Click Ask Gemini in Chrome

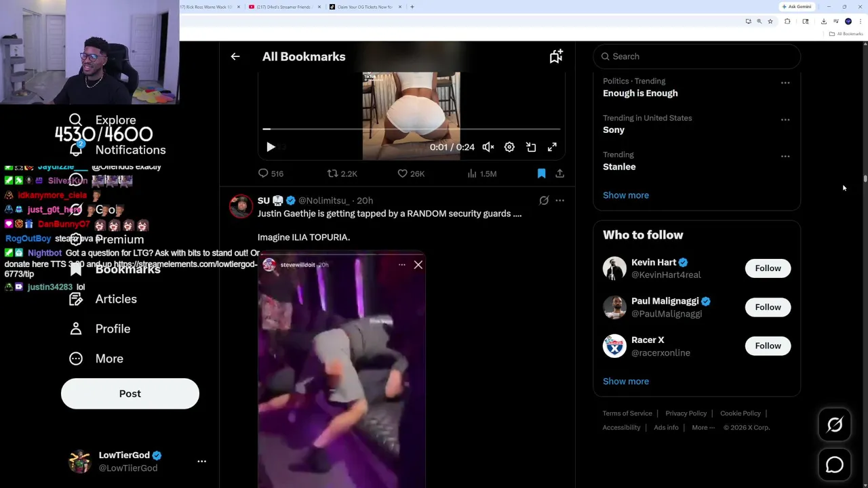click(797, 7)
